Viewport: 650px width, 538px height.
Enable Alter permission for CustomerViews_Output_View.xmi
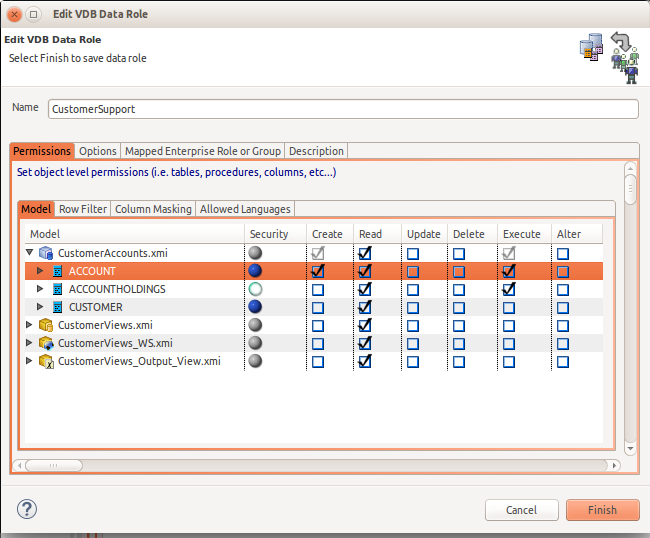(563, 362)
